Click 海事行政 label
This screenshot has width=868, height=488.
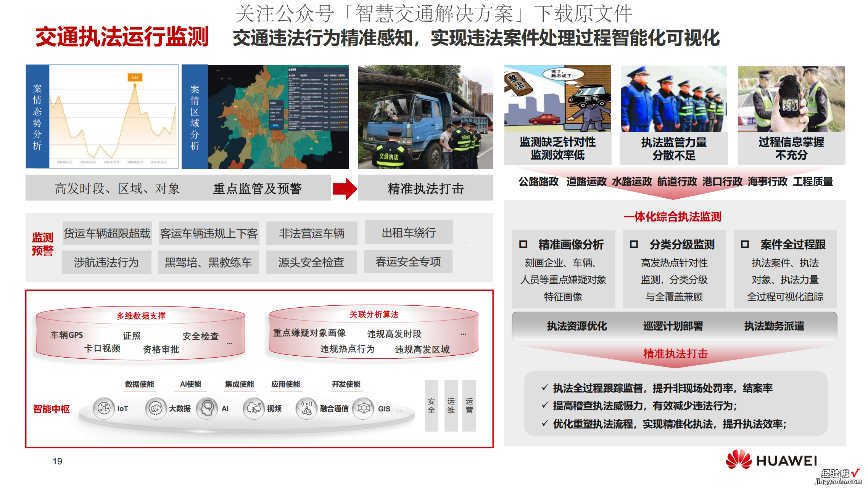tap(768, 181)
